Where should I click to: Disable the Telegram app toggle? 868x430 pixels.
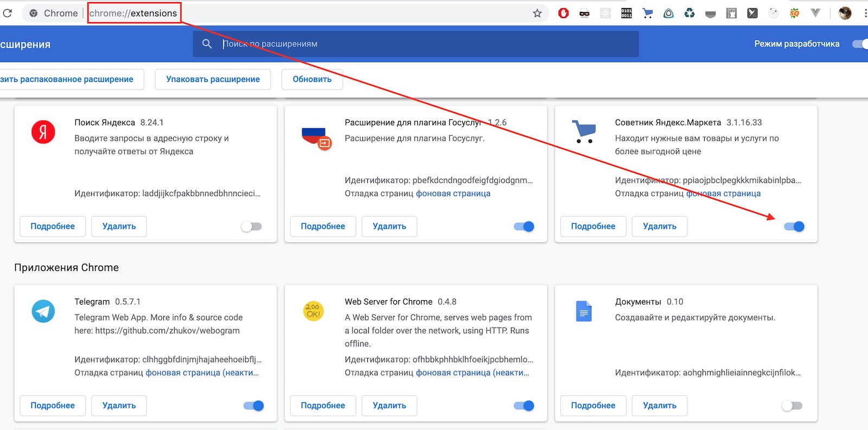point(254,406)
